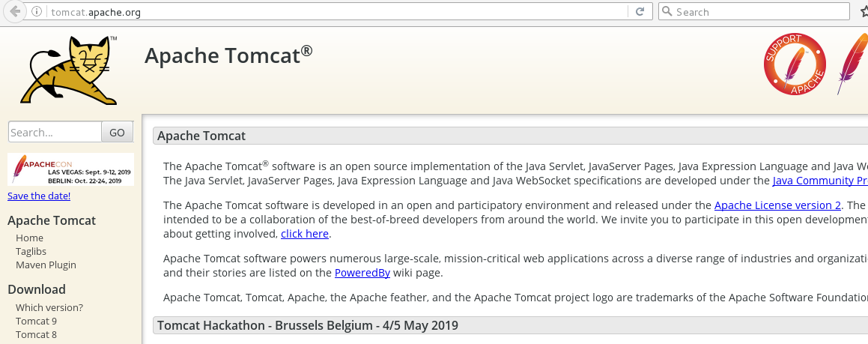Click the Apache Tomcat sidebar heading

point(52,220)
